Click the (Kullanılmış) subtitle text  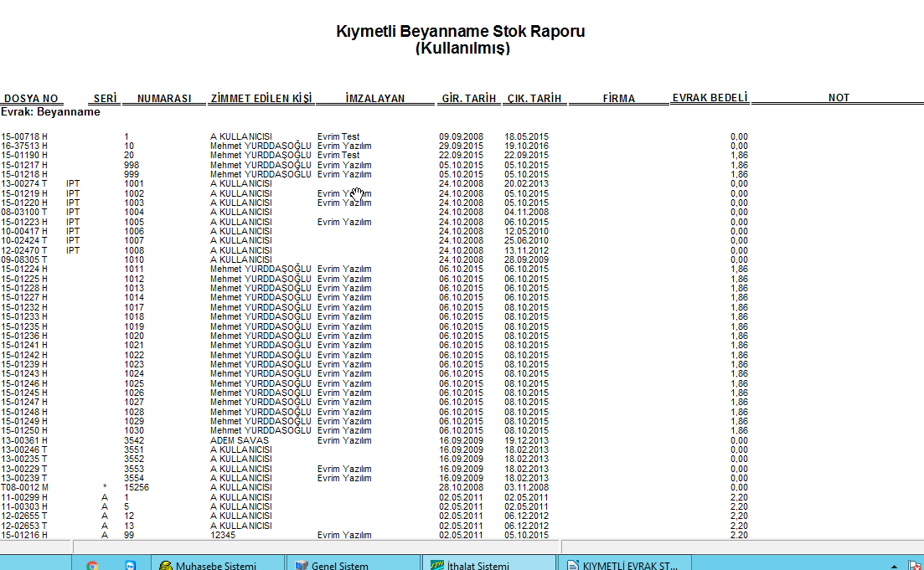coord(462,49)
